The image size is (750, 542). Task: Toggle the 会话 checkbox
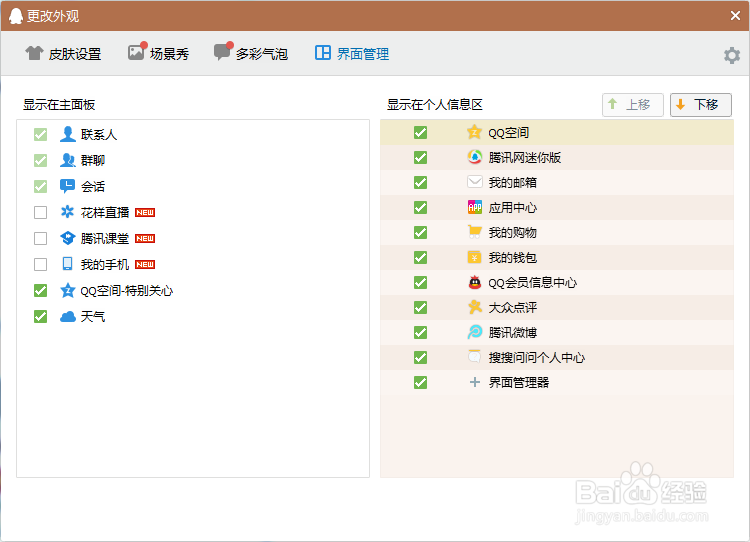click(41, 186)
